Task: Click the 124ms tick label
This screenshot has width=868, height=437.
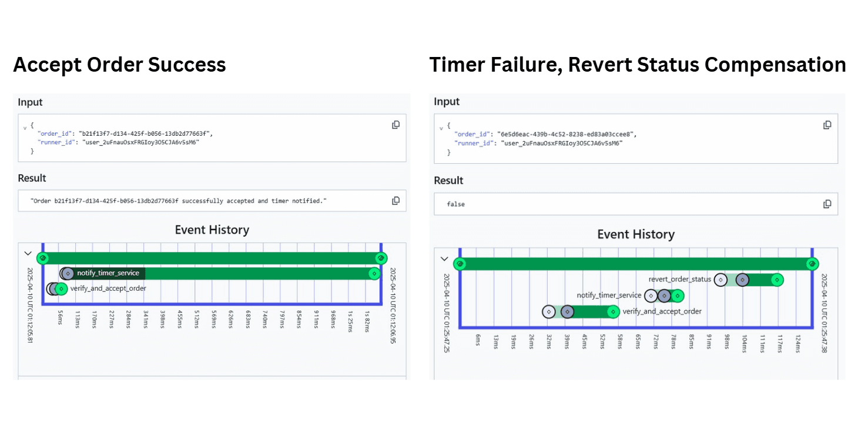Action: (797, 344)
